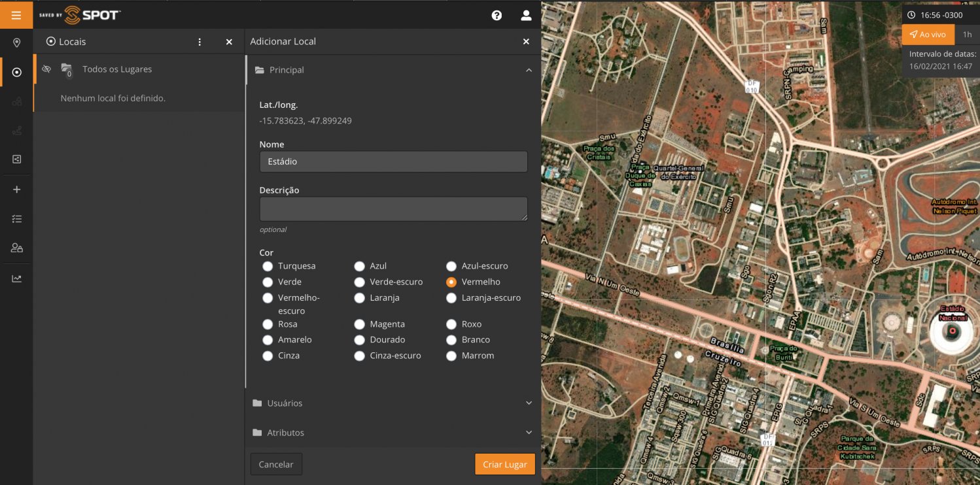Viewport: 980px width, 485px height.
Task: Expand the Usuários section
Action: coord(529,403)
